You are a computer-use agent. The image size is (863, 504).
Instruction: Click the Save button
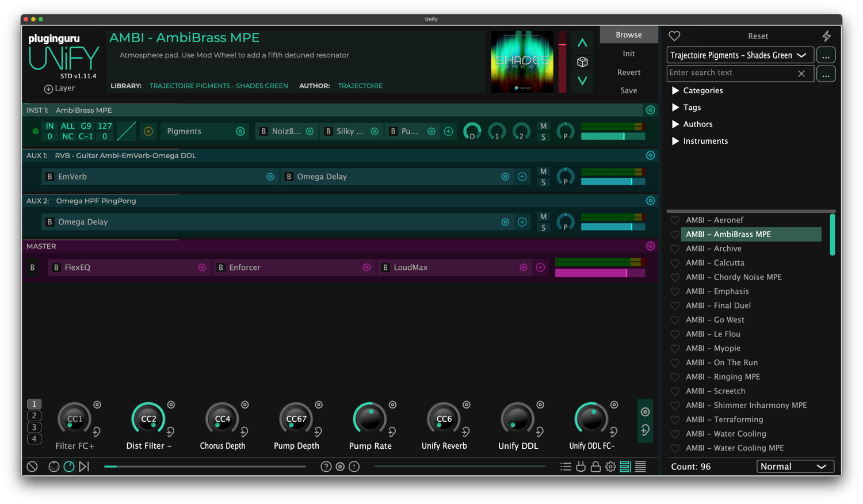tap(628, 91)
